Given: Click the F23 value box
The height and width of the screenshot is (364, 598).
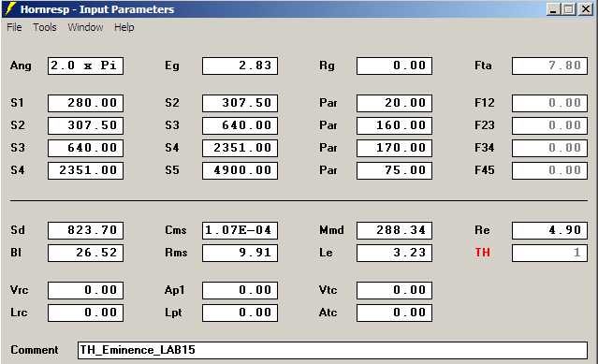Looking at the screenshot, I should coord(549,125).
